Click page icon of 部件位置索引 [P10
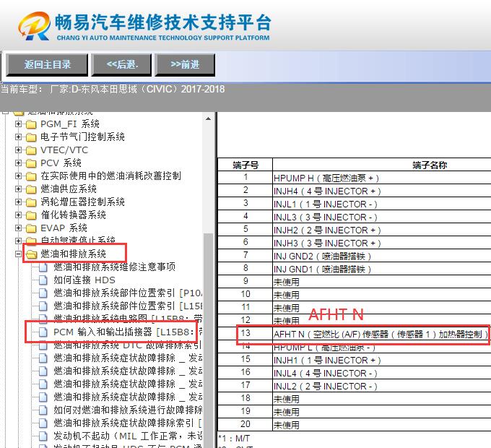The image size is (491, 448). [43, 293]
